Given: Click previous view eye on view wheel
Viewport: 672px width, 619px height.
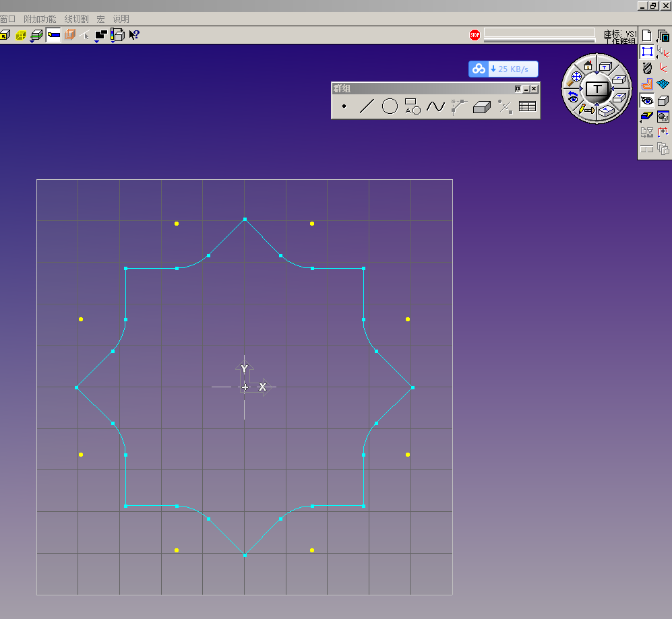Looking at the screenshot, I should 572,97.
